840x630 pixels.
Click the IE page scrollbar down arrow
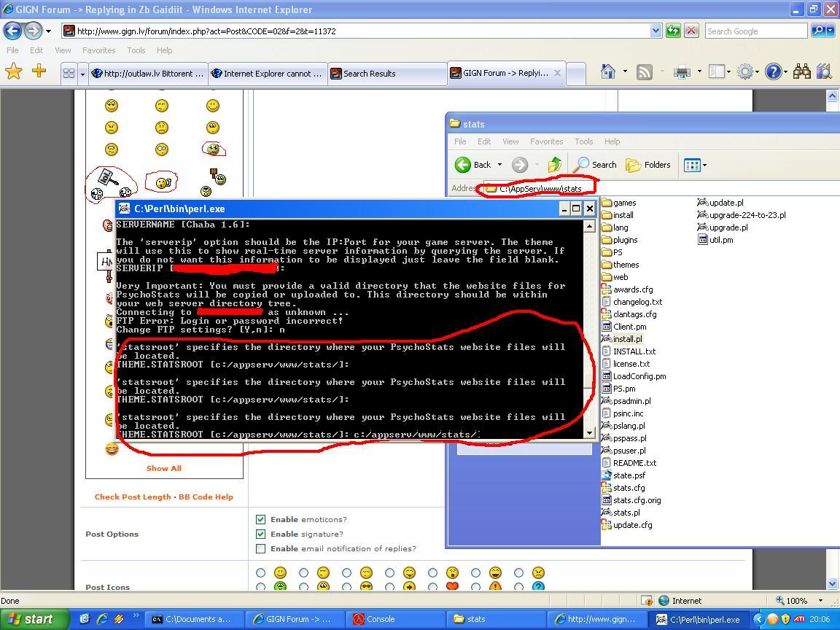(x=833, y=583)
